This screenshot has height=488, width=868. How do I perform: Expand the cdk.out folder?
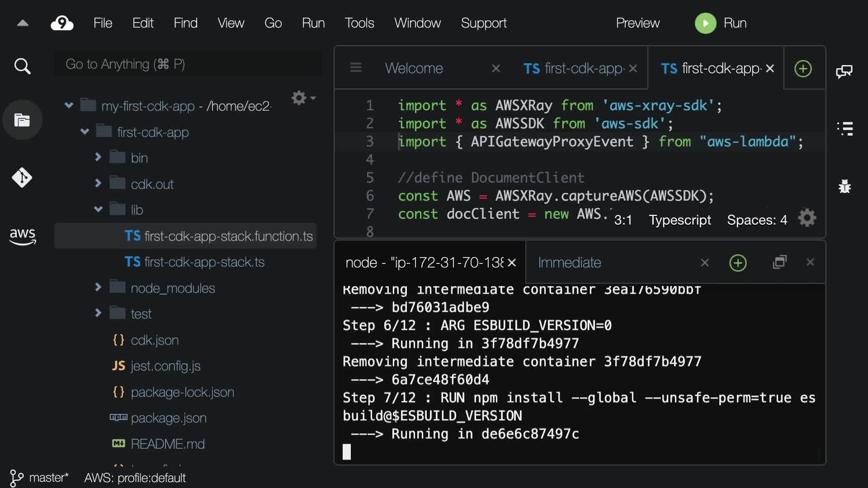pos(98,183)
